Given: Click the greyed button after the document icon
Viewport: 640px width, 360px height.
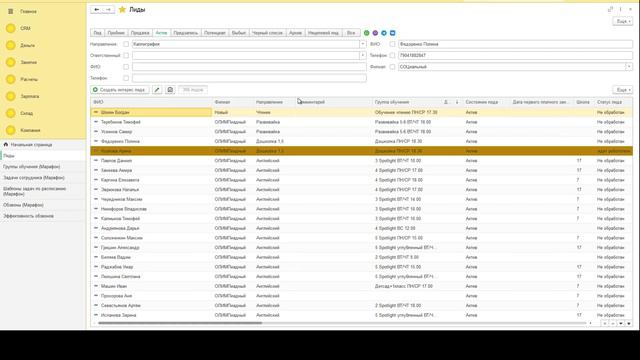Looking at the screenshot, I should point(193,89).
